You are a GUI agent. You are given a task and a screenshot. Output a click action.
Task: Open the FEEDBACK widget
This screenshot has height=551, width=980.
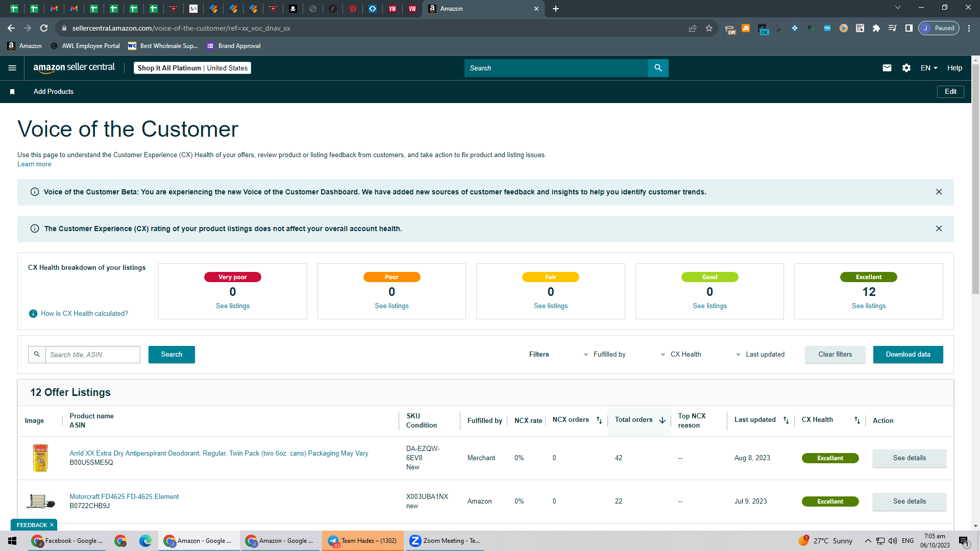(x=32, y=525)
